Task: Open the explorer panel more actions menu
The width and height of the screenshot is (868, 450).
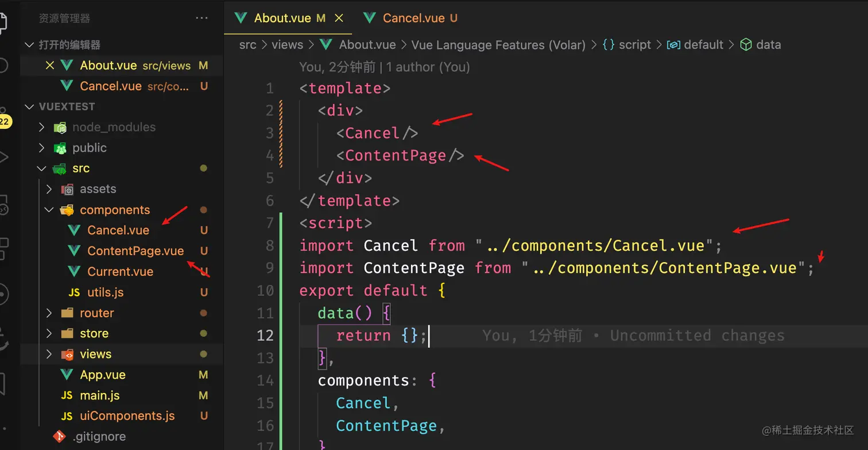Action: [x=201, y=18]
